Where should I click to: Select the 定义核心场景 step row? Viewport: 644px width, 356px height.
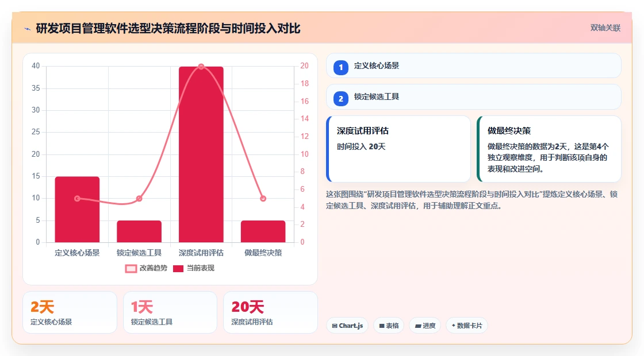pos(474,65)
